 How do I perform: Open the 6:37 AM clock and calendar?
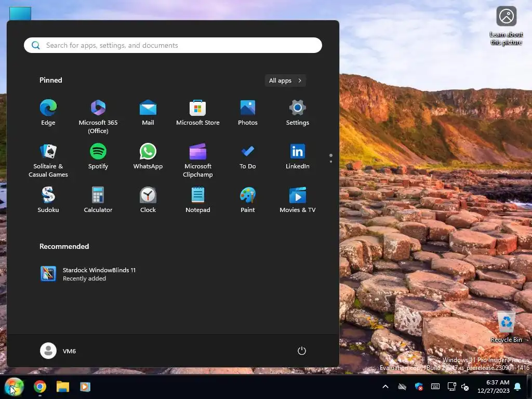coord(494,387)
